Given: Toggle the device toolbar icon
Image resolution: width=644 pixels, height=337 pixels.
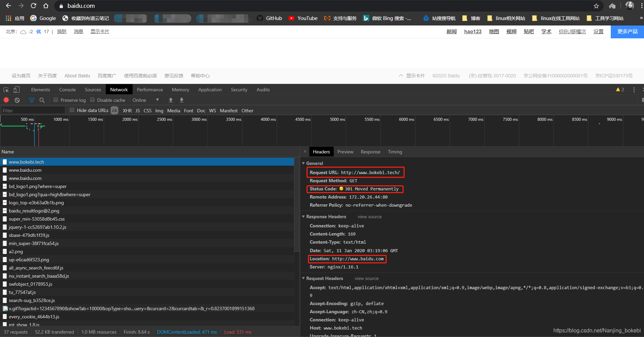Looking at the screenshot, I should click(x=16, y=90).
